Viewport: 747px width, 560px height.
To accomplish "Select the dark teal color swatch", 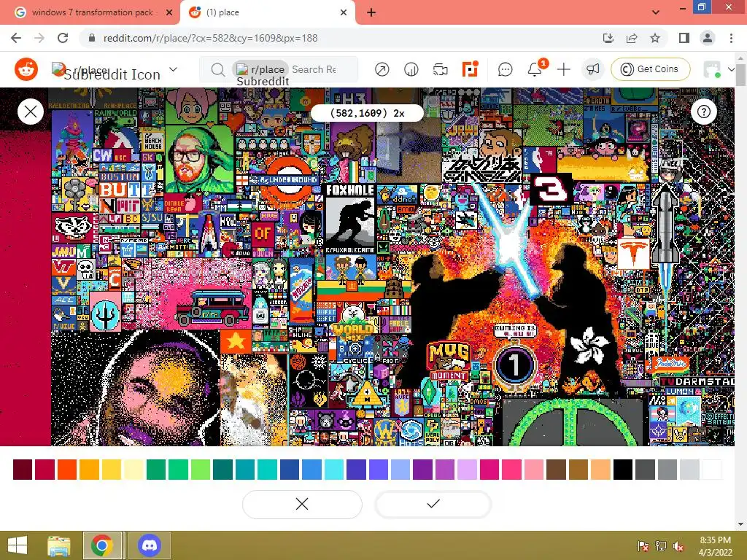I will pyautogui.click(x=222, y=470).
